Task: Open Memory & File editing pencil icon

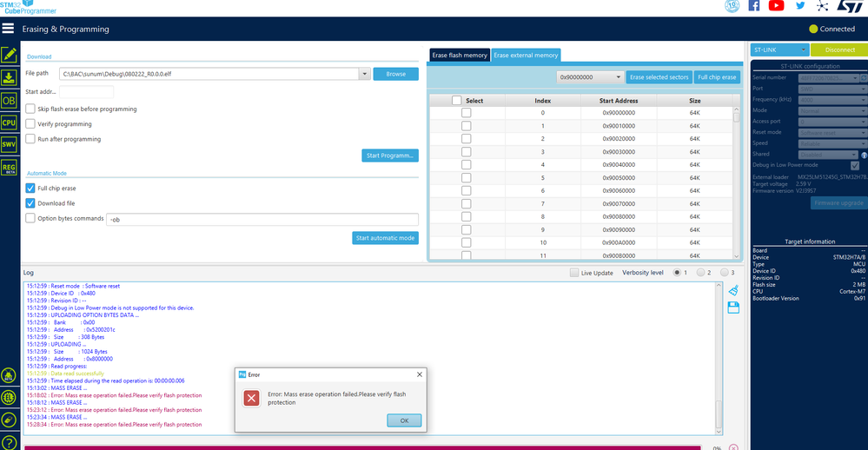Action: [9, 55]
